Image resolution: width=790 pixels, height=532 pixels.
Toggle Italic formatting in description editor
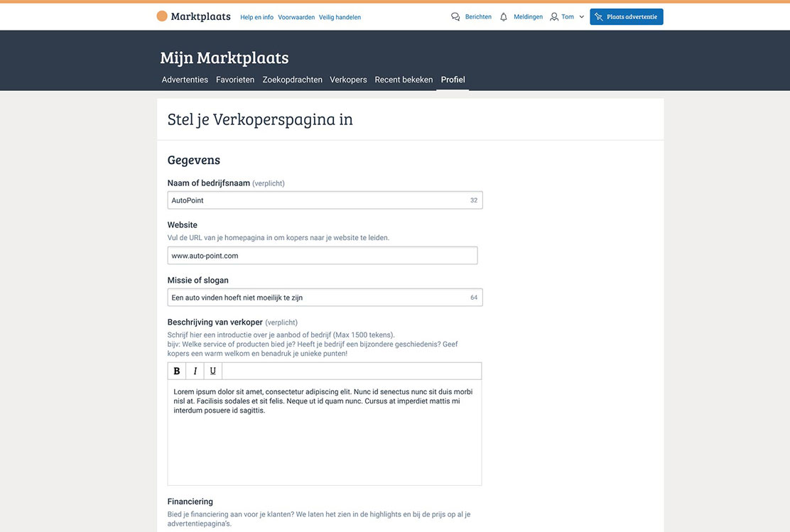click(x=195, y=371)
